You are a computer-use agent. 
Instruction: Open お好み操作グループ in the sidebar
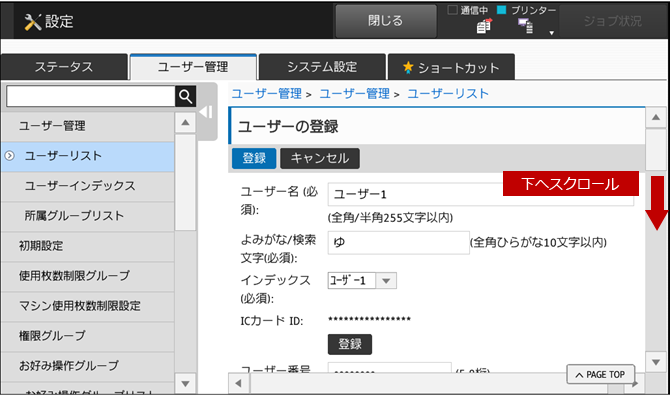click(88, 366)
